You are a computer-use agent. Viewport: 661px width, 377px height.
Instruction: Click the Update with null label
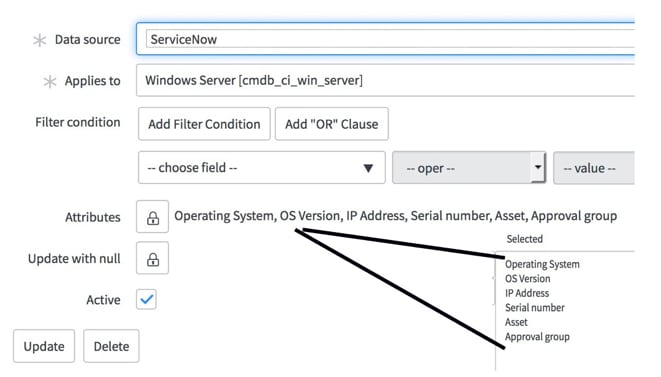pos(74,259)
